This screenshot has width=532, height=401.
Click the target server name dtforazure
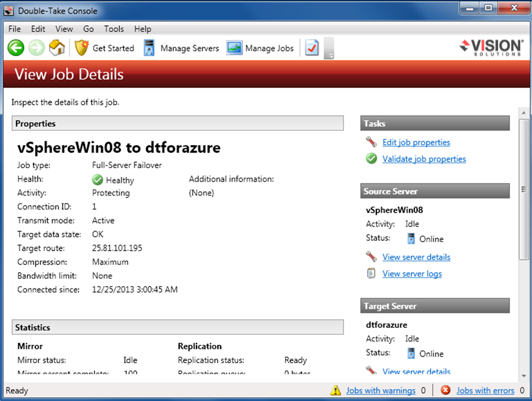(x=386, y=325)
